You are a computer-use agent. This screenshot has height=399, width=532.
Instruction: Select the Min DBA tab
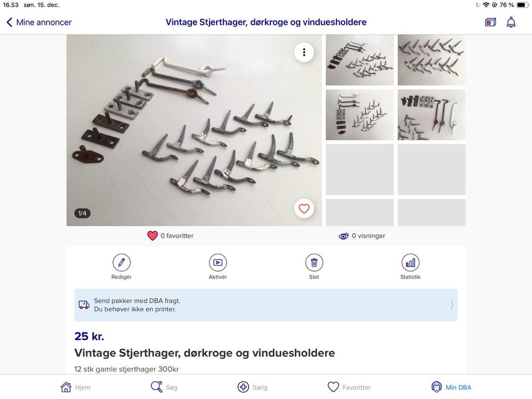point(451,387)
